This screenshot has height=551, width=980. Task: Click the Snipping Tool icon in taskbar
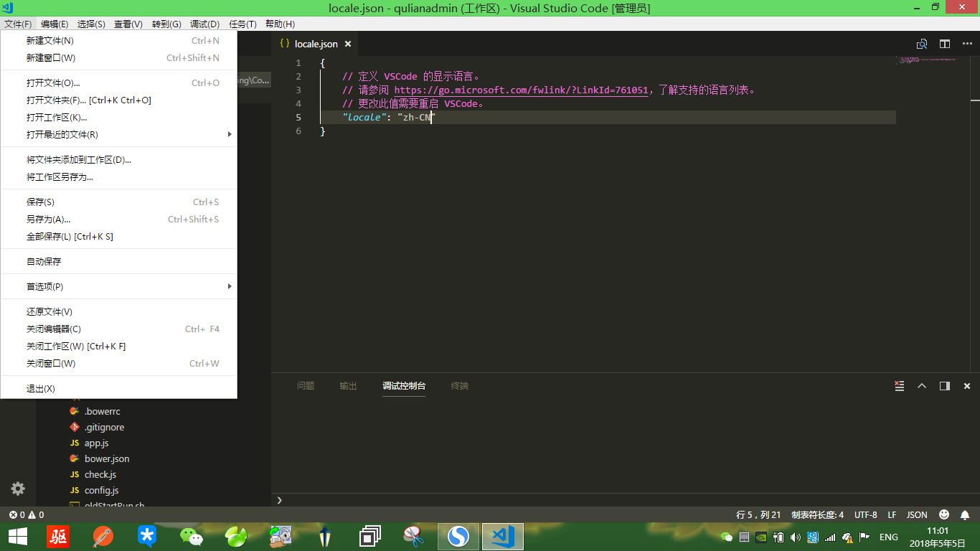[413, 536]
